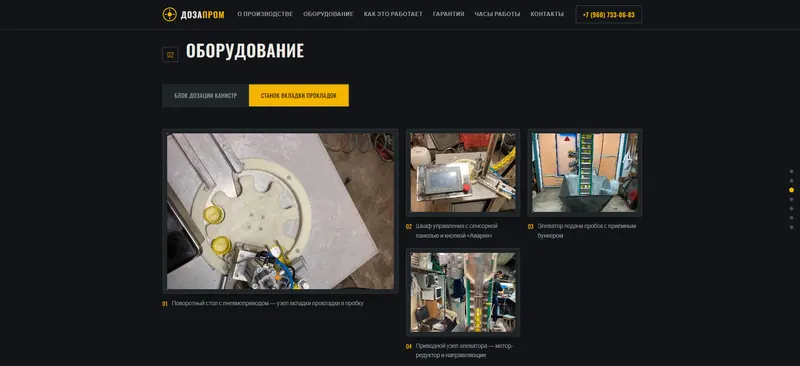The width and height of the screenshot is (800, 366).
Task: Click the «Оборудование» section heading
Action: pos(245,51)
